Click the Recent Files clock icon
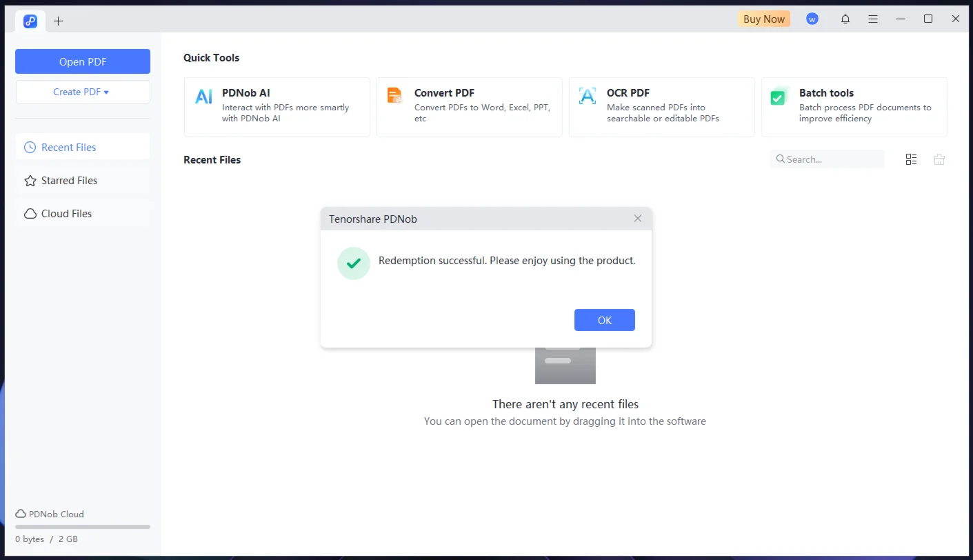 pos(30,147)
